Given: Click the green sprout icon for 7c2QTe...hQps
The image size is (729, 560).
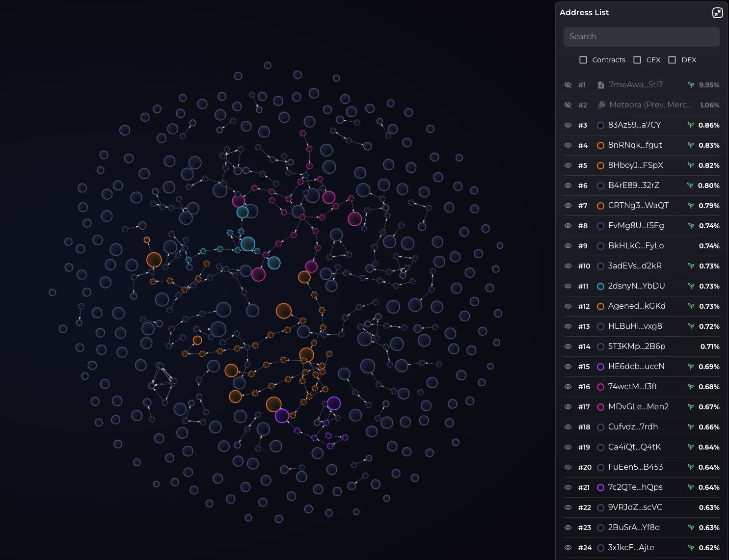Looking at the screenshot, I should (691, 487).
